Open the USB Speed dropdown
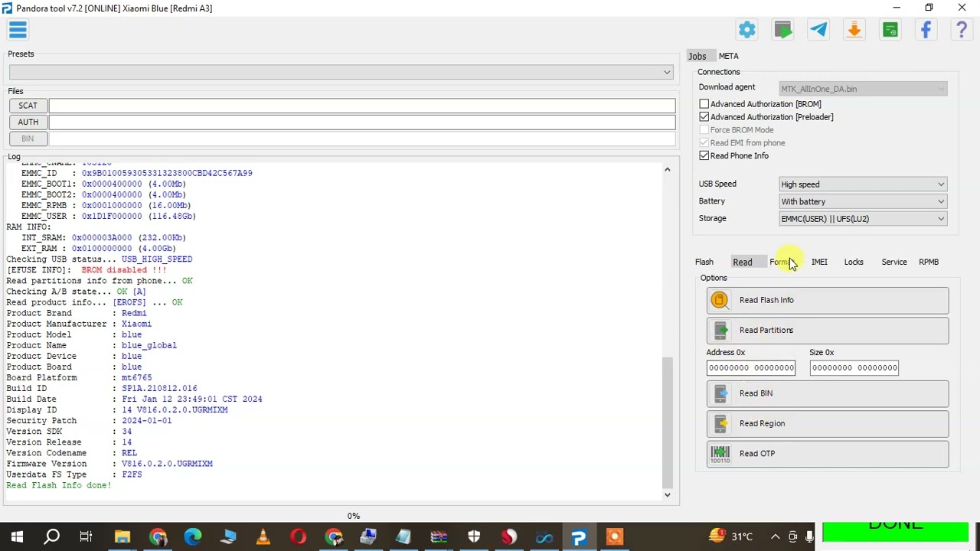The height and width of the screenshot is (551, 980). point(863,184)
